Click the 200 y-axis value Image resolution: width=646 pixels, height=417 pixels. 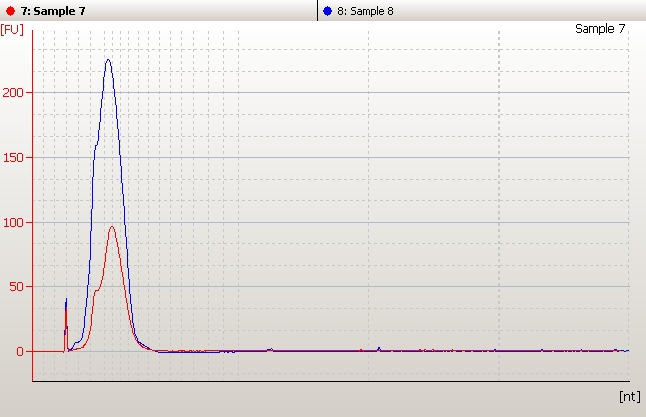[x=13, y=92]
